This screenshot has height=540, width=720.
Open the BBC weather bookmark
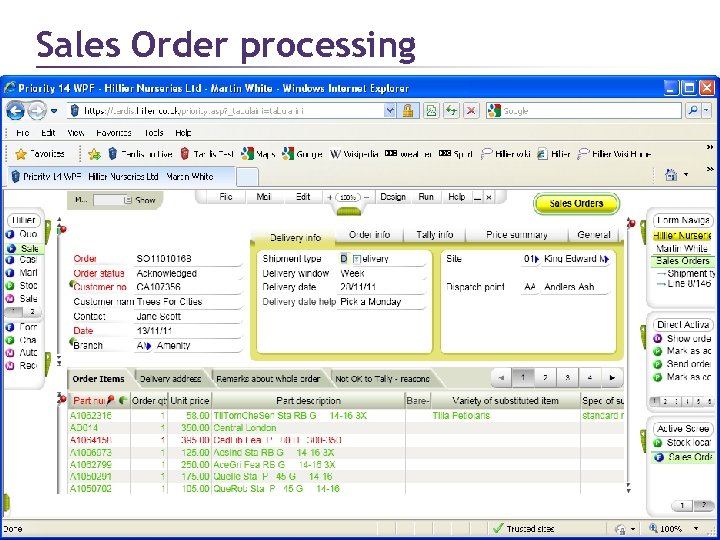click(x=408, y=154)
